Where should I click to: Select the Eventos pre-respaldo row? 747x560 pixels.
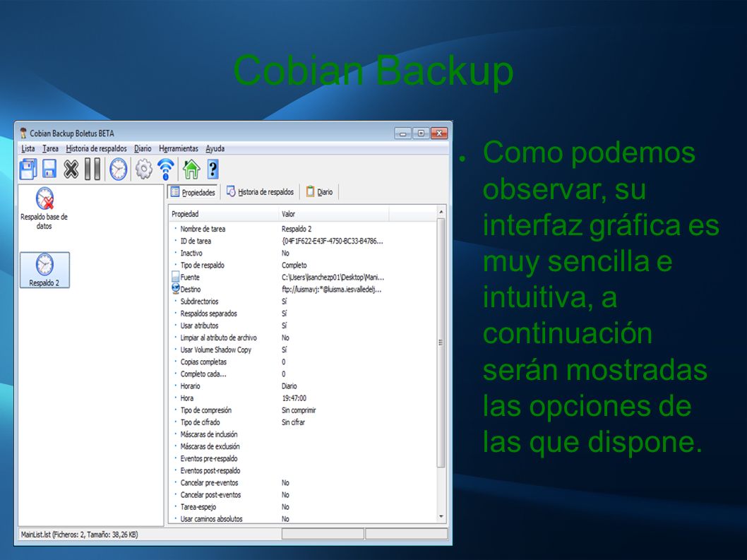302,458
